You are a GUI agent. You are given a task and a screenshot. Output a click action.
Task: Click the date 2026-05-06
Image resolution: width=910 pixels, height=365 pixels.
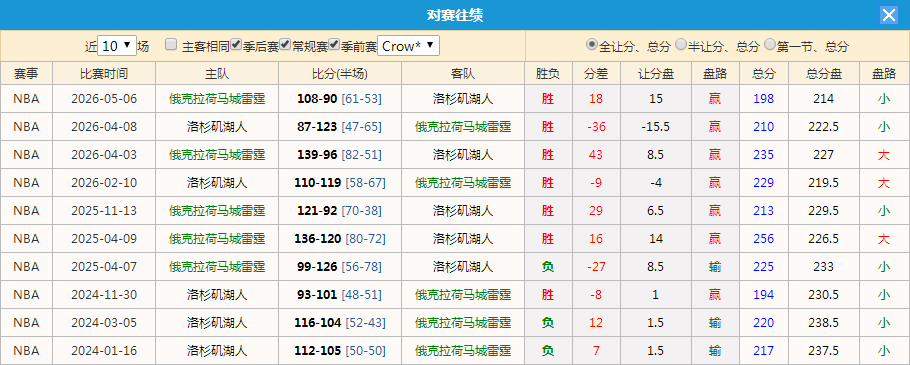(104, 99)
